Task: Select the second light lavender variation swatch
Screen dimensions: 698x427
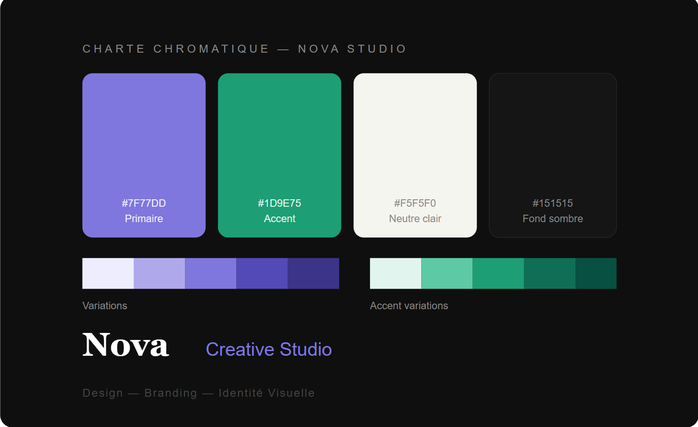Action: (x=159, y=273)
